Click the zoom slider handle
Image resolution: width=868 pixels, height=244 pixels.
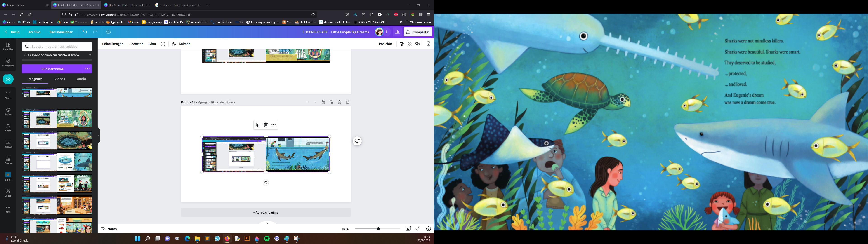378,229
